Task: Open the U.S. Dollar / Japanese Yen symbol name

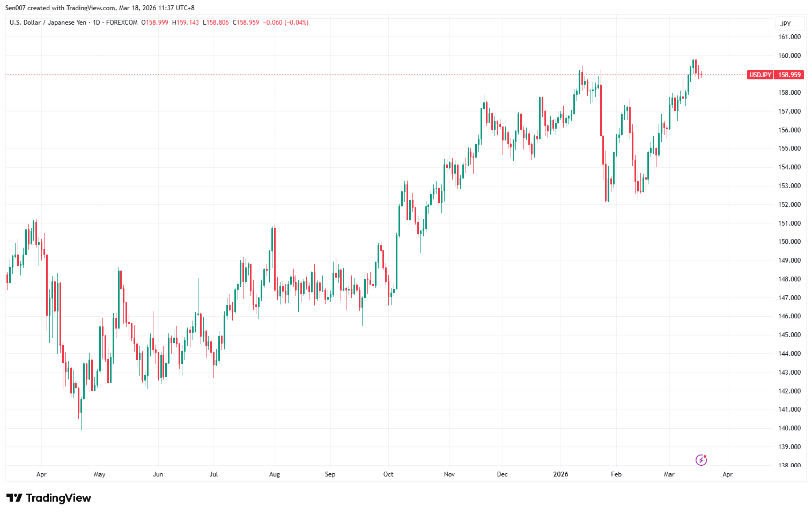Action: tap(49, 23)
